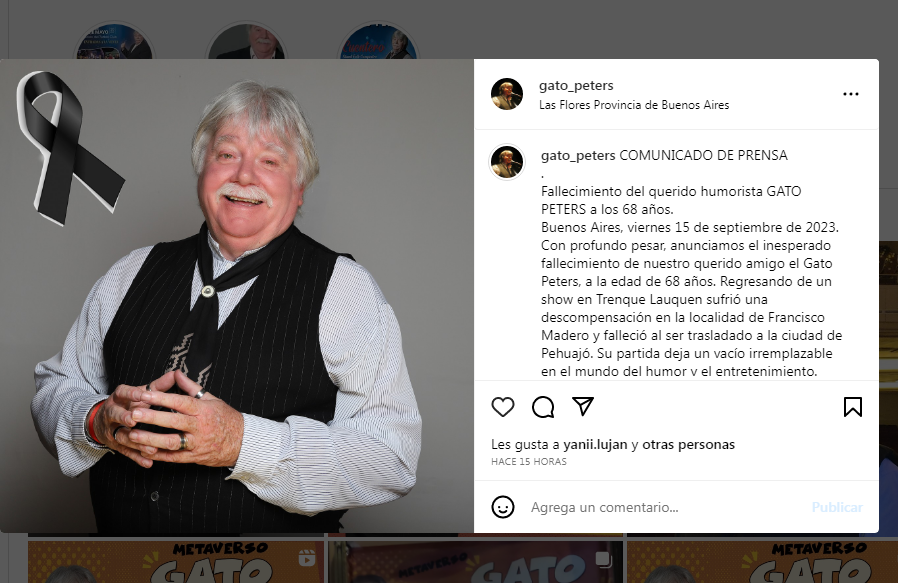Like the post with the heart icon

click(503, 407)
